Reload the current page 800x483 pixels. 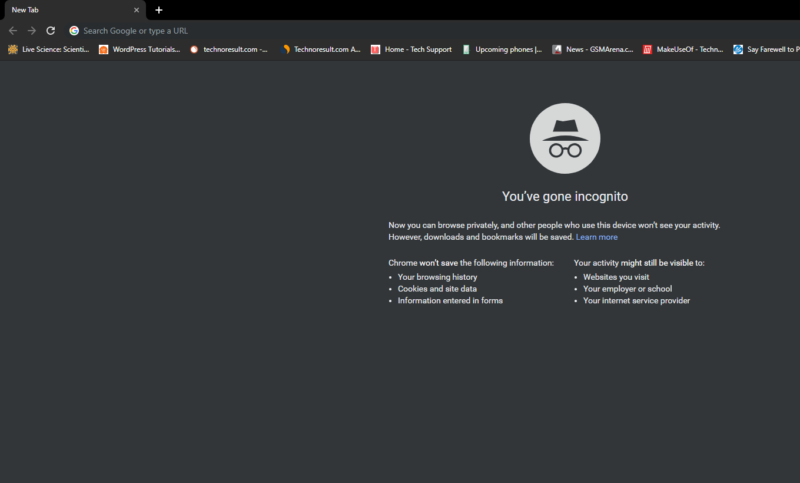(x=51, y=31)
